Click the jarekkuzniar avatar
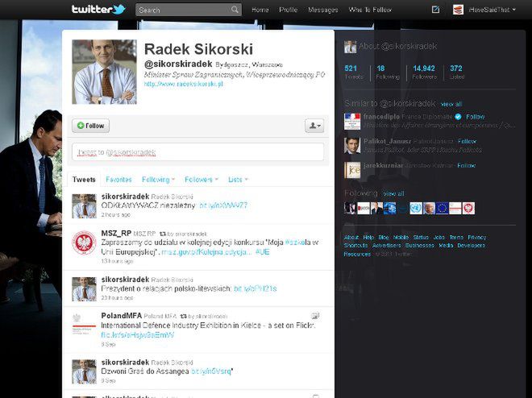The image size is (532, 398). point(352,170)
